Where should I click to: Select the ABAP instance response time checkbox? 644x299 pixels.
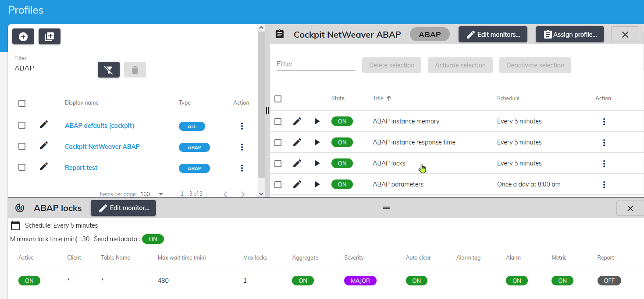(x=278, y=142)
